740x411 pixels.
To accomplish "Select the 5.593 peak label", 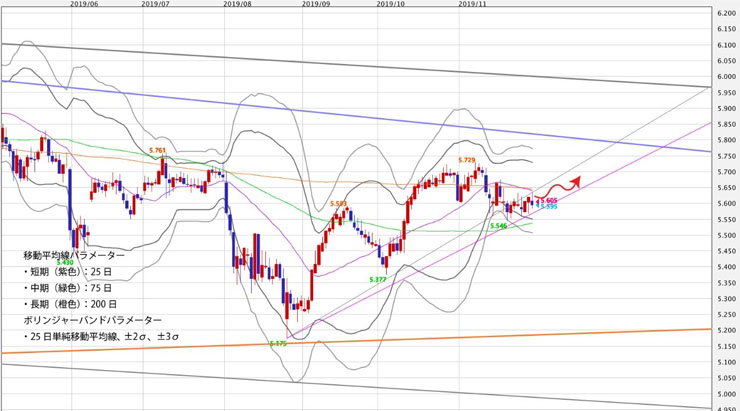I will click(338, 203).
